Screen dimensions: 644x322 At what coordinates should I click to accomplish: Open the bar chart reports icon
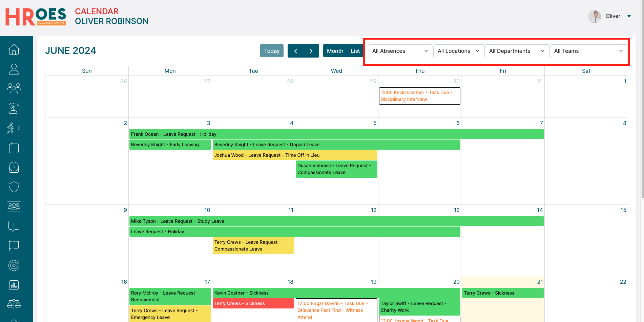[x=14, y=285]
